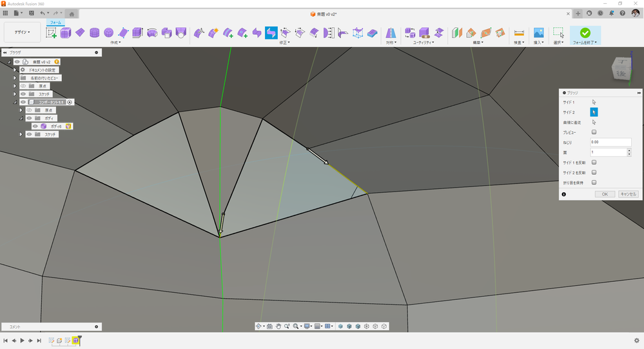The image size is (644, 349).
Task: Click the document tab v0 v2
Action: click(324, 14)
